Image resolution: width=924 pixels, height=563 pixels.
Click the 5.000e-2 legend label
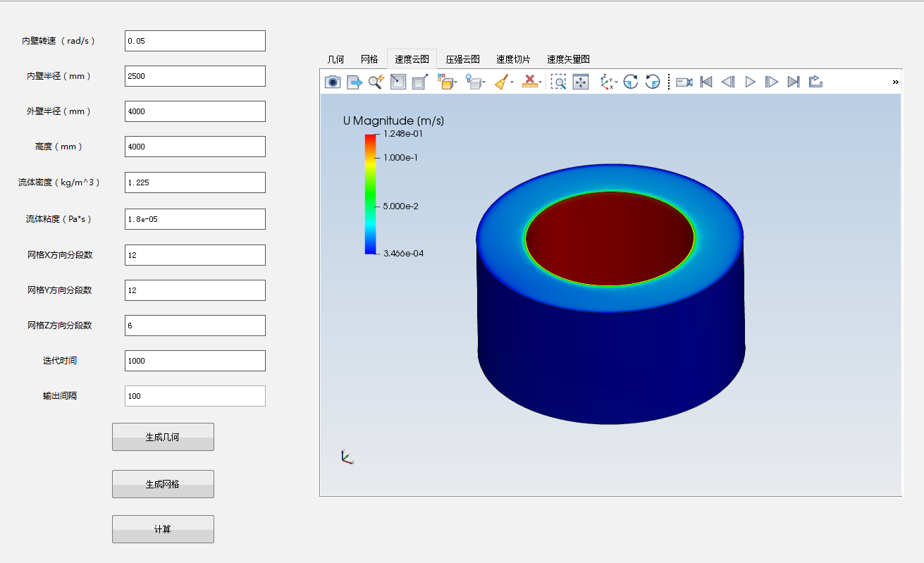[400, 206]
